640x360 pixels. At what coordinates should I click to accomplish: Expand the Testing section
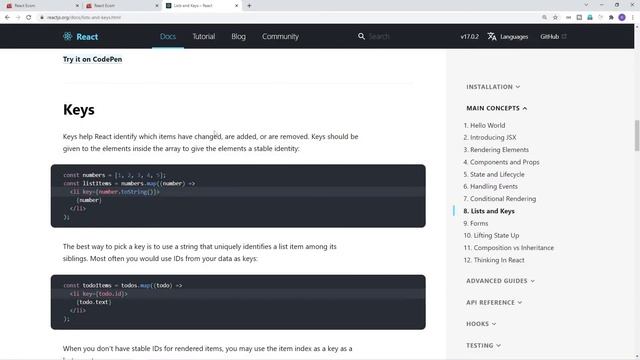(x=483, y=345)
